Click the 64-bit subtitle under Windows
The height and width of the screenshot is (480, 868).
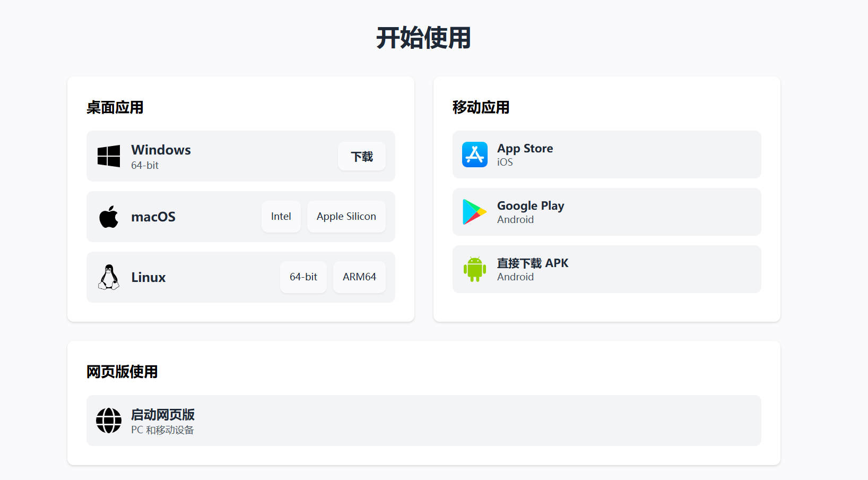click(x=145, y=165)
